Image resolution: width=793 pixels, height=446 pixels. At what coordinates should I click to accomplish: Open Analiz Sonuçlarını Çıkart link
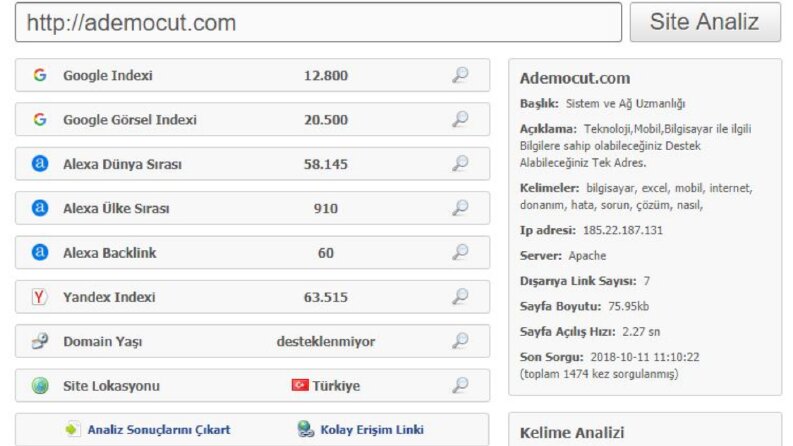(159, 430)
